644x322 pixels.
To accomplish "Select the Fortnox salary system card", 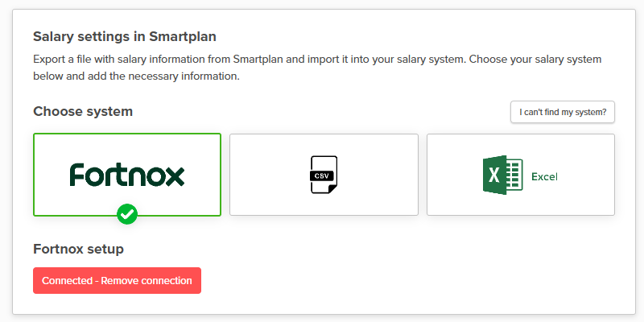I will [127, 153].
